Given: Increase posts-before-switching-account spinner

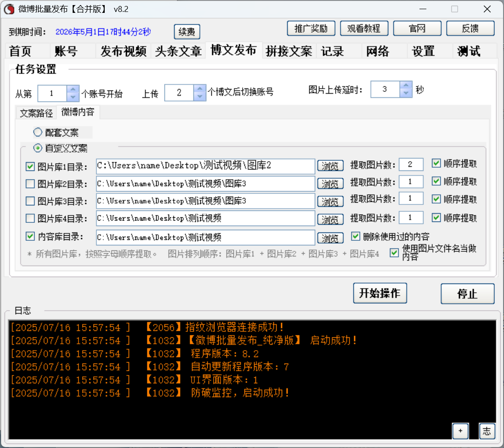Looking at the screenshot, I should 200,88.
